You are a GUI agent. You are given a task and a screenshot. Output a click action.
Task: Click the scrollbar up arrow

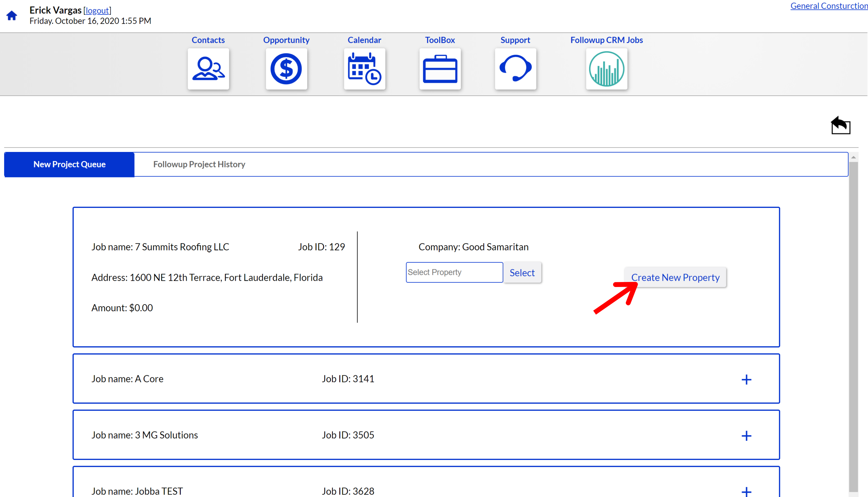coord(853,157)
